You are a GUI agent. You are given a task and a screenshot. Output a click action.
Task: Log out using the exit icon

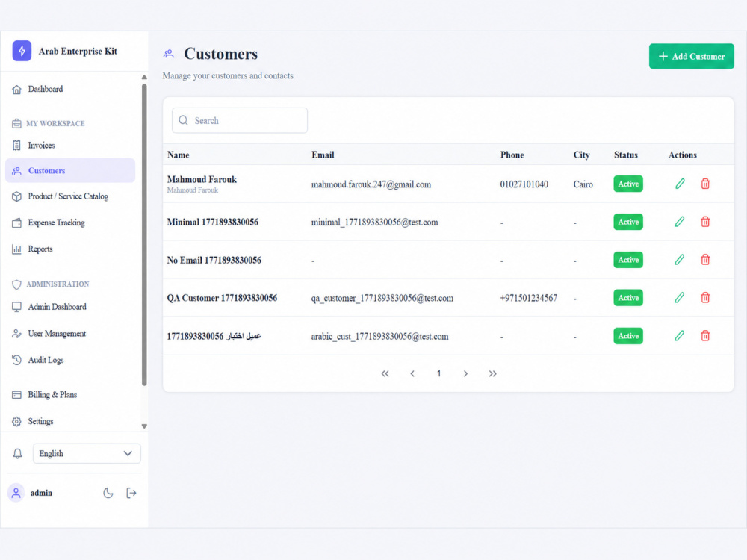[x=131, y=494]
